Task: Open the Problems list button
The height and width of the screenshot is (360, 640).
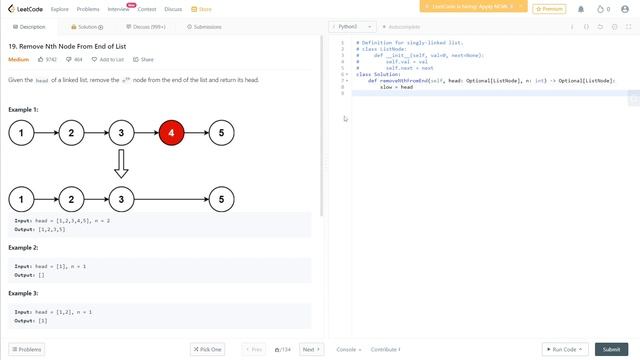Action: pos(27,349)
